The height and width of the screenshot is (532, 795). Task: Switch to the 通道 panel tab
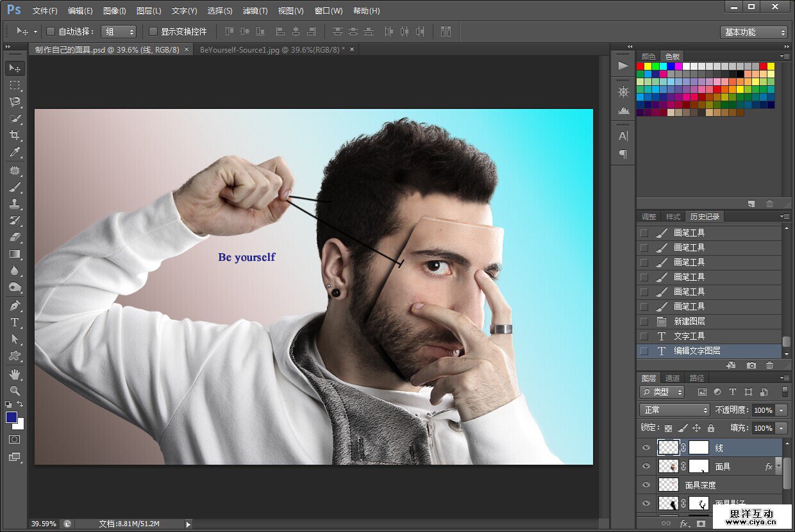tap(673, 378)
